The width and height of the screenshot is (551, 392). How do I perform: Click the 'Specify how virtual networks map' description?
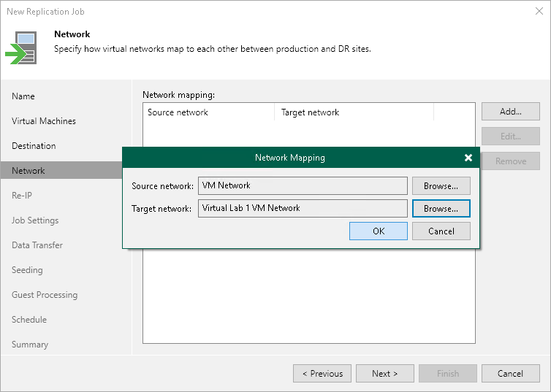(212, 49)
